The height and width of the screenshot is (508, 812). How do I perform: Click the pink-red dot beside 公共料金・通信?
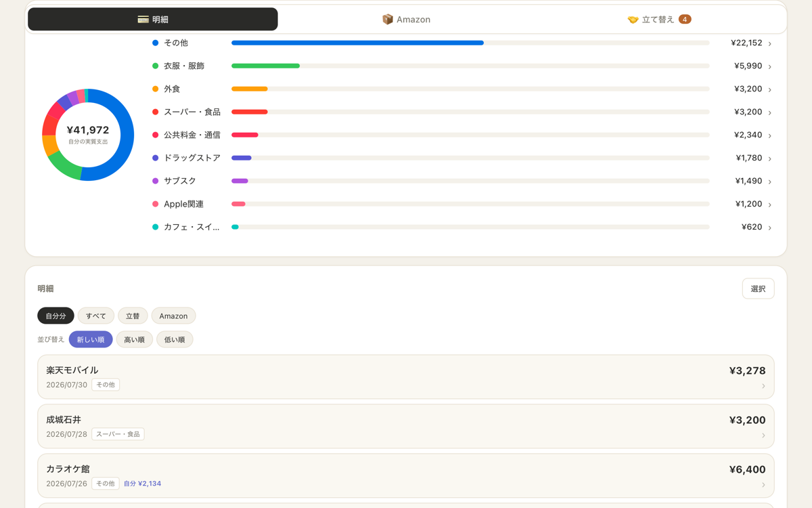click(156, 135)
